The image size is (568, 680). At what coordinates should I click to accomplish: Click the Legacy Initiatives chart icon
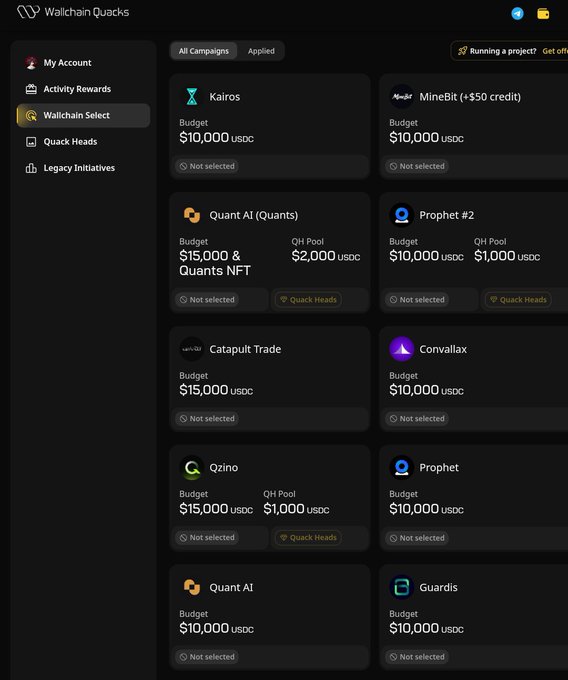[31, 168]
